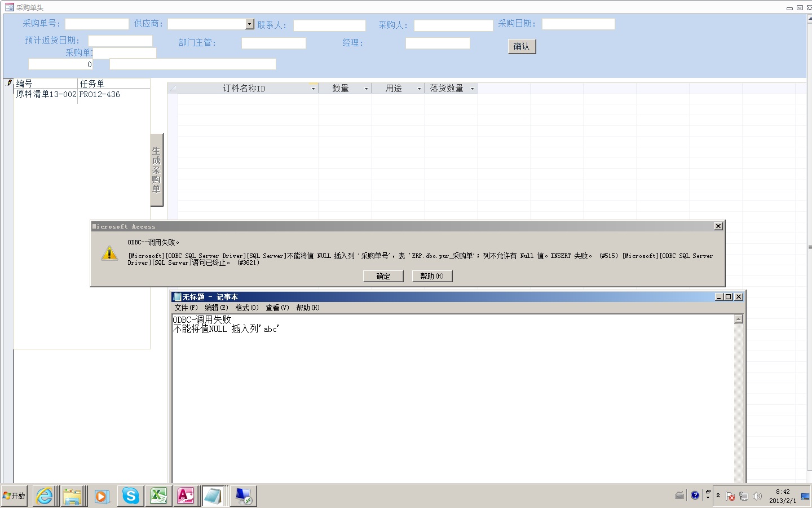Screen dimensions: 812x508
Task: Click the 联系人 input field
Action: click(x=329, y=25)
